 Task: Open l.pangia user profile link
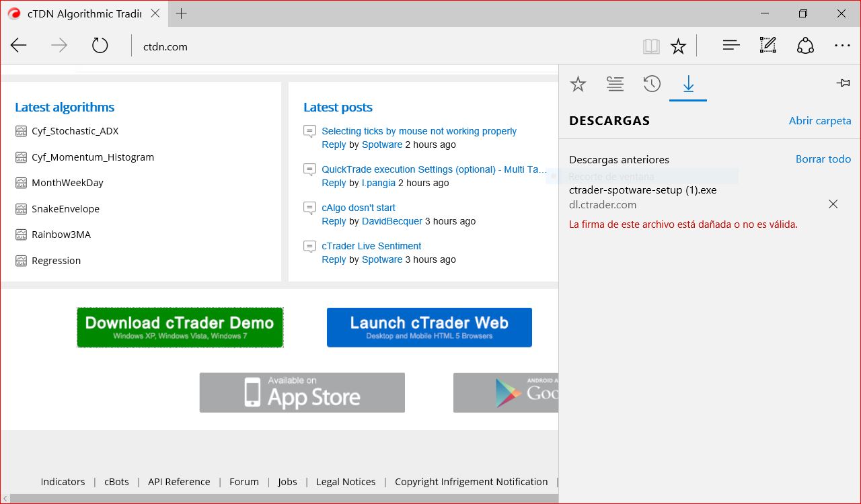click(379, 183)
